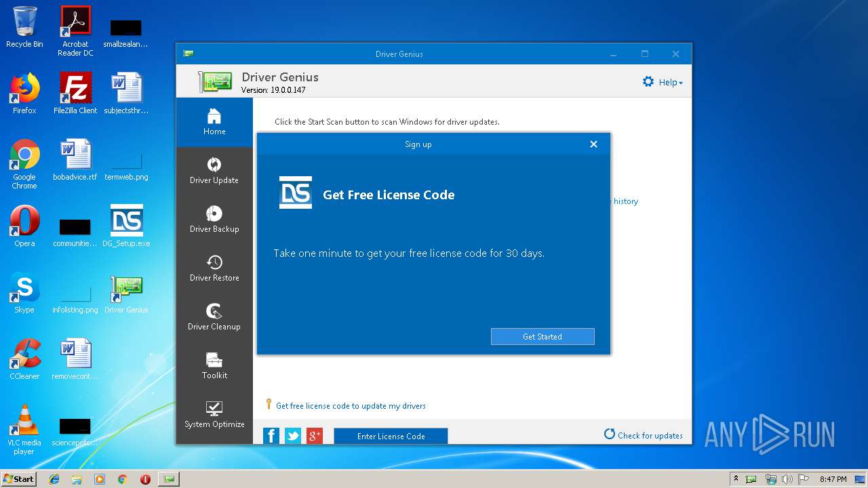The width and height of the screenshot is (868, 488).
Task: Select the Google Chrome desktop shortcut
Action: (x=24, y=164)
